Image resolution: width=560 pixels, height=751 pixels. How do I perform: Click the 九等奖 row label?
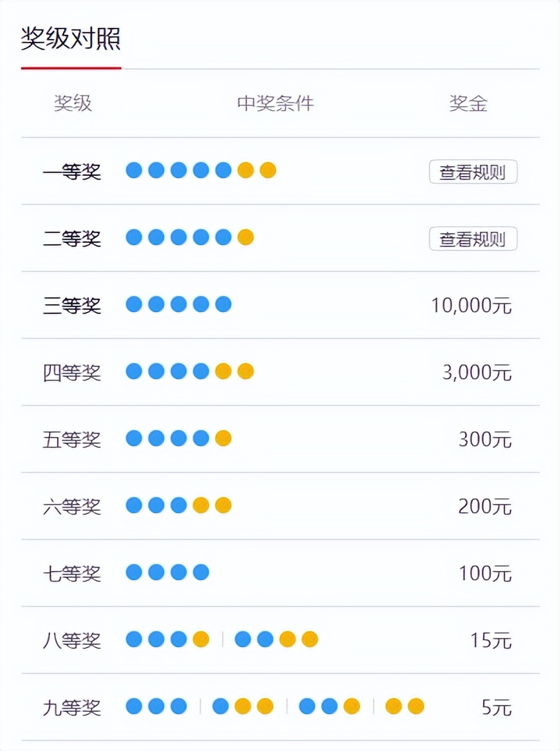(x=72, y=708)
